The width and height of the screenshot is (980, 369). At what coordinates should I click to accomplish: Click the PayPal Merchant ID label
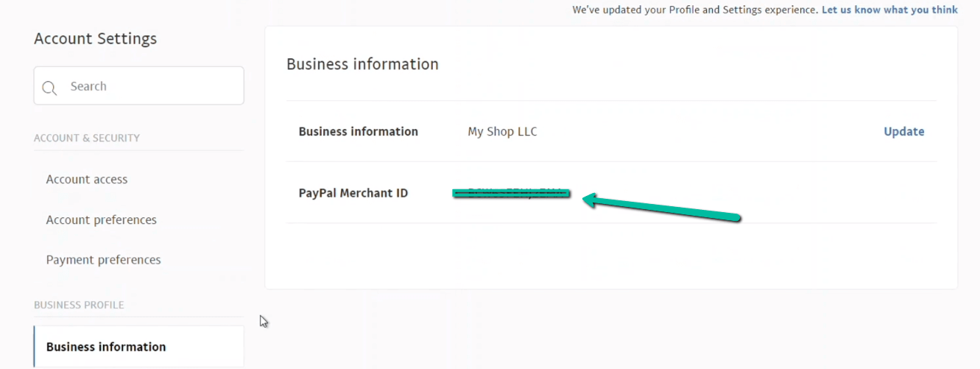point(353,193)
